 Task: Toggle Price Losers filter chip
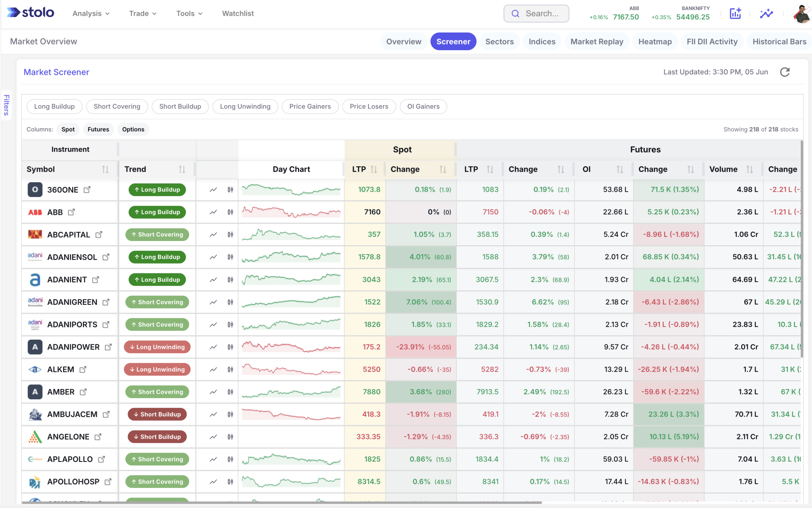(x=369, y=106)
